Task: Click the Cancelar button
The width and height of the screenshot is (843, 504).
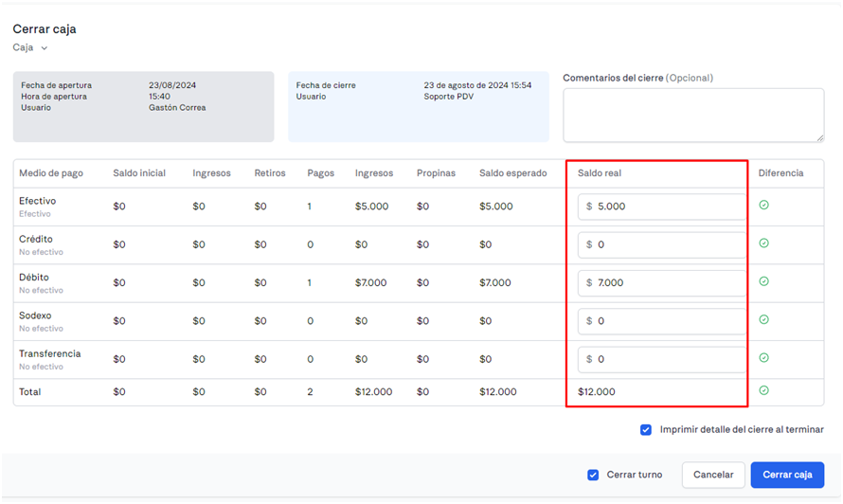Action: click(x=713, y=475)
